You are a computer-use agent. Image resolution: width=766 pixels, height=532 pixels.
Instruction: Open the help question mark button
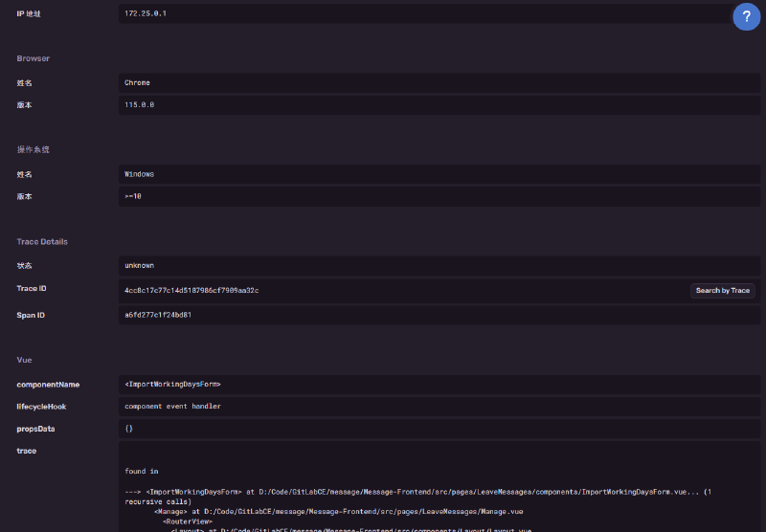746,17
